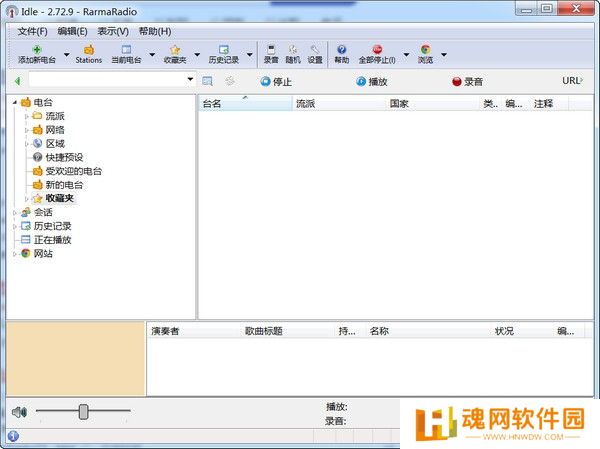Click the info icon in status bar
The width and height of the screenshot is (600, 449).
click(13, 436)
